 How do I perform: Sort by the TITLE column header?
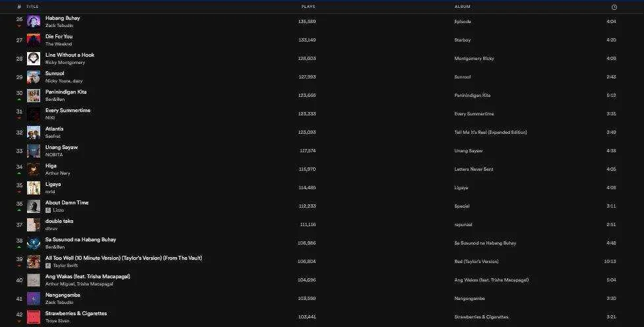[32, 7]
